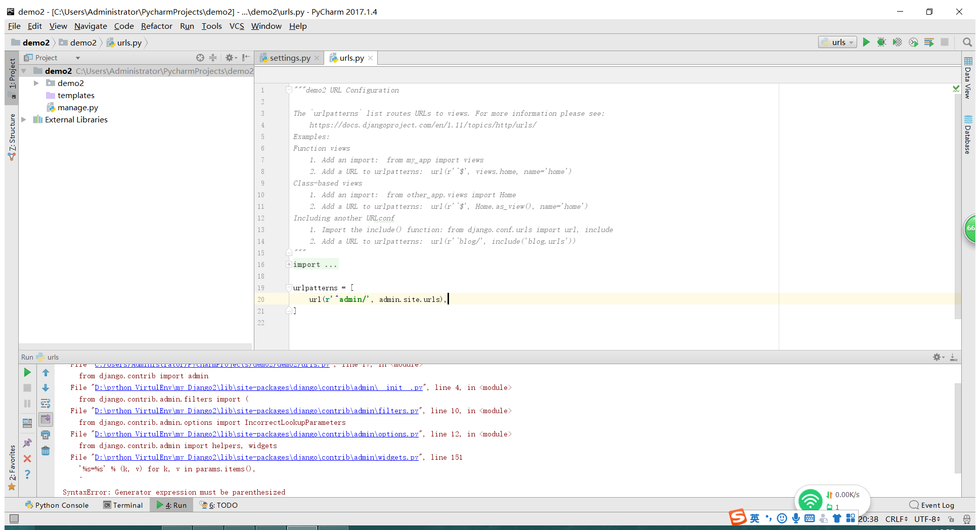The width and height of the screenshot is (980, 530).
Task: Open the Navigate menu
Action: [91, 26]
